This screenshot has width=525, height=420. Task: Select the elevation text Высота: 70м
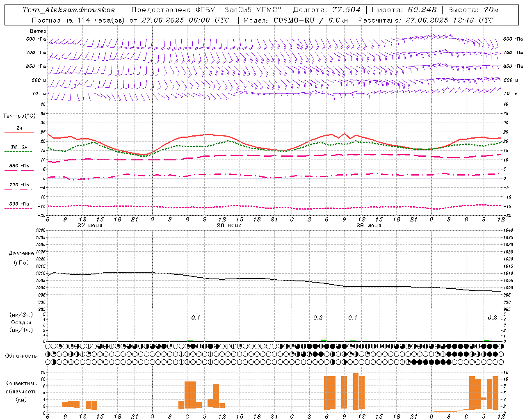click(x=473, y=9)
